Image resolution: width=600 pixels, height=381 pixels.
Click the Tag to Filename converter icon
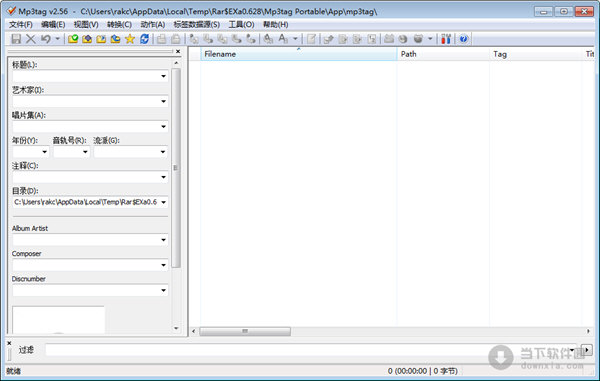tap(194, 39)
